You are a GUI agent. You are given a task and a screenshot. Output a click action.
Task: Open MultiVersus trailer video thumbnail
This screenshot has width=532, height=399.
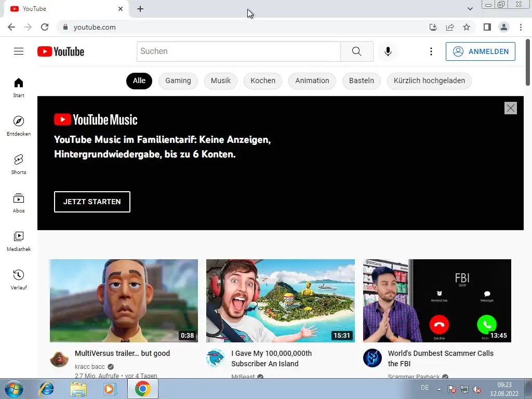tap(124, 301)
